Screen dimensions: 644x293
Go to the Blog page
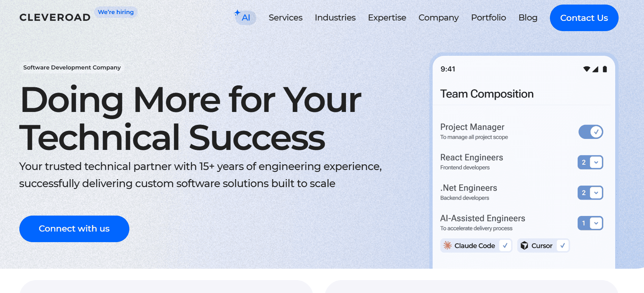528,17
